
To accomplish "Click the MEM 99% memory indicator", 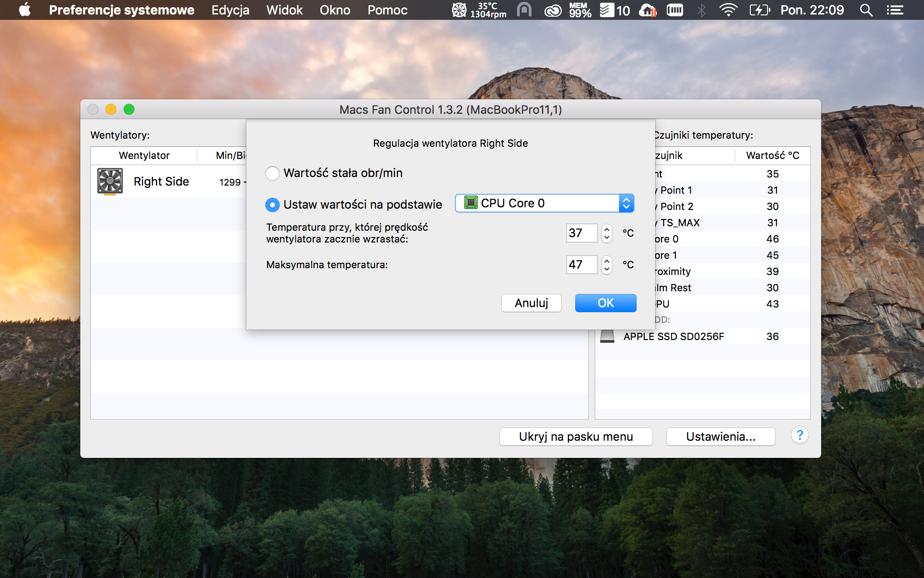I will pyautogui.click(x=580, y=9).
